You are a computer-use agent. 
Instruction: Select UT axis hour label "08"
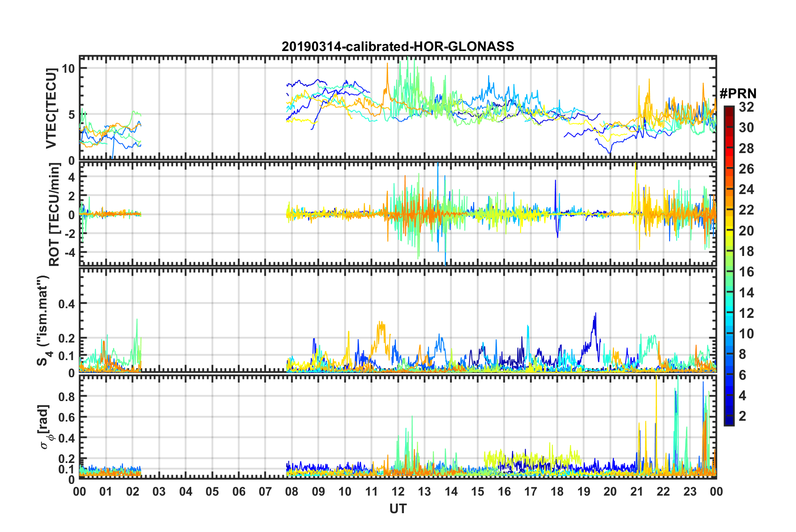pos(292,491)
